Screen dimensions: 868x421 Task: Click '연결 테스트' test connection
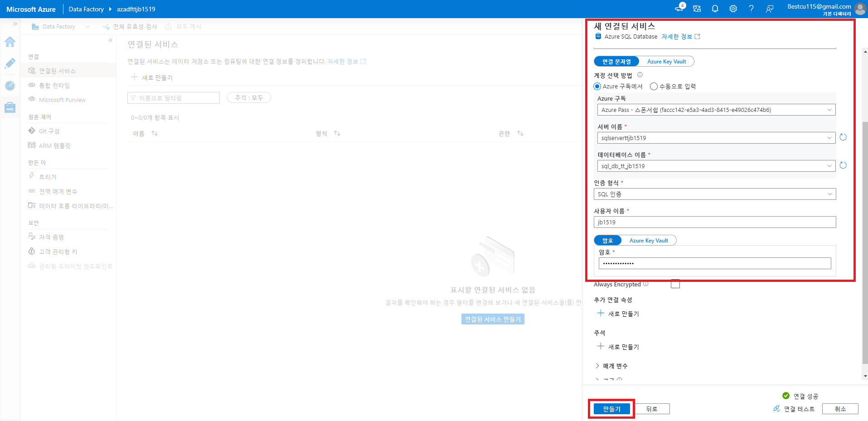[799, 409]
